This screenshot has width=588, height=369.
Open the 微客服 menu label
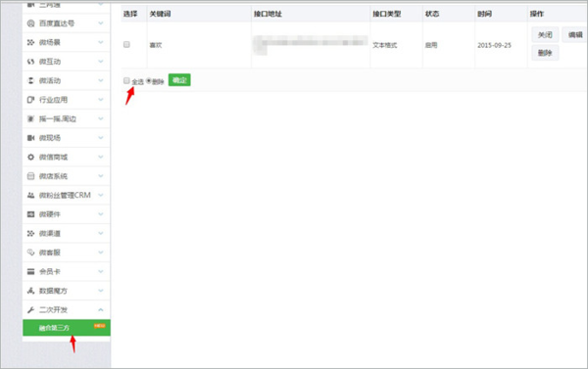[x=50, y=253]
